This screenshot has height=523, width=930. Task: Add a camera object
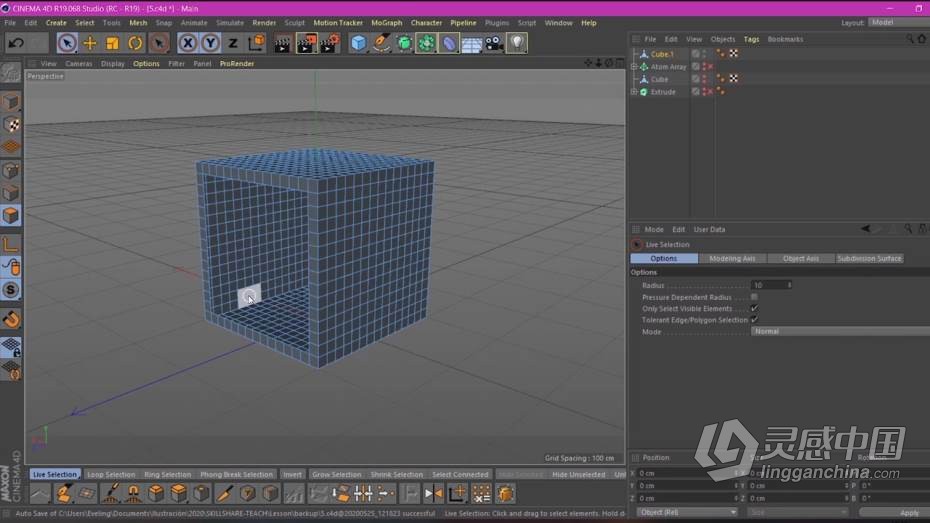(494, 43)
